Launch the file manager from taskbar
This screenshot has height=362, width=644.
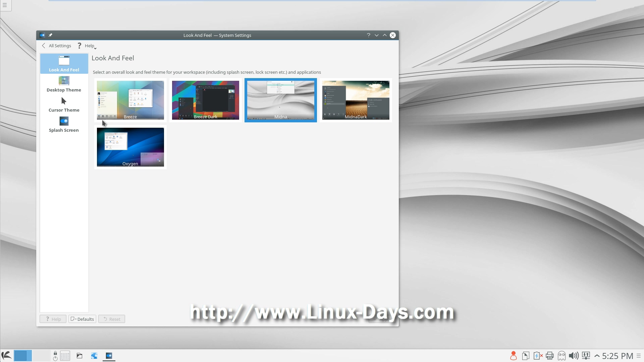[x=79, y=356]
